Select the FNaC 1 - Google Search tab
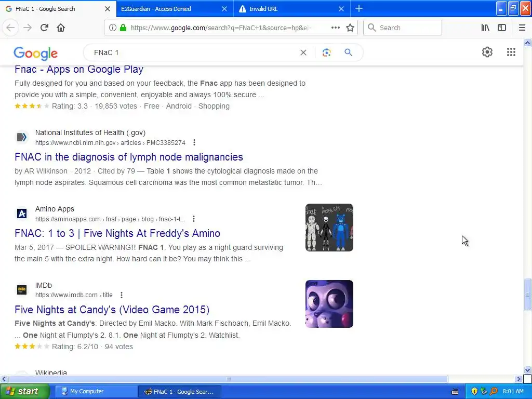The height and width of the screenshot is (399, 532). click(58, 9)
